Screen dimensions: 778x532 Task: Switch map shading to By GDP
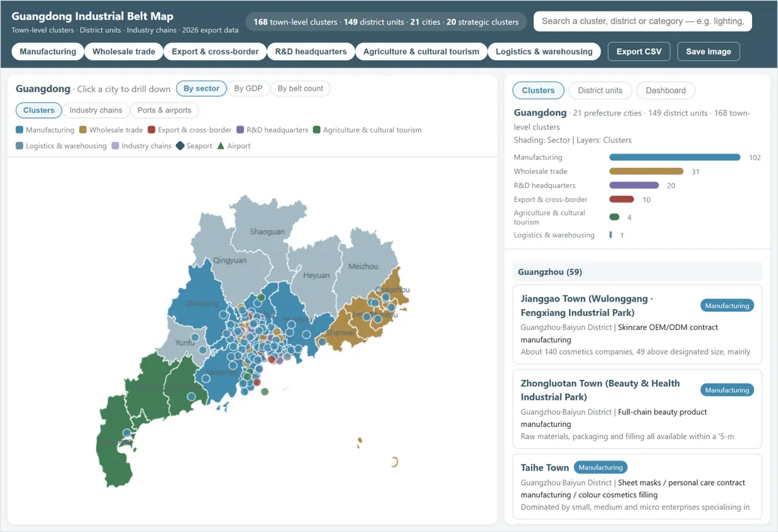[248, 88]
